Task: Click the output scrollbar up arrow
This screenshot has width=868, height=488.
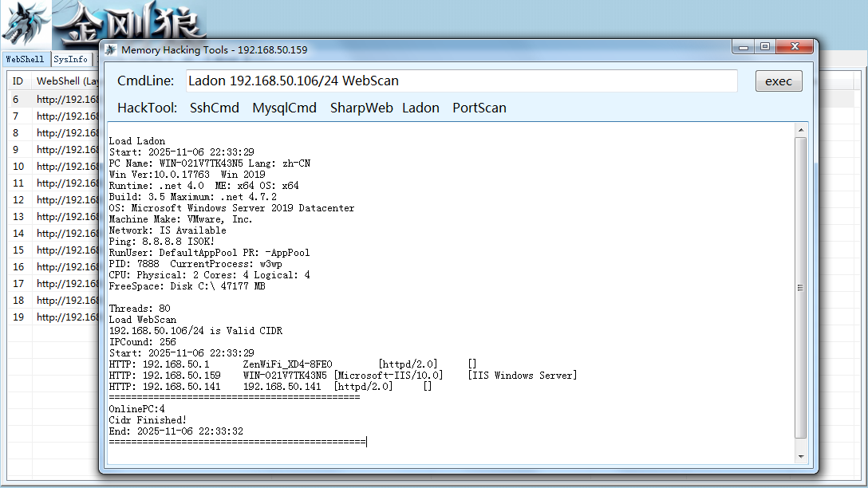Action: pos(800,130)
